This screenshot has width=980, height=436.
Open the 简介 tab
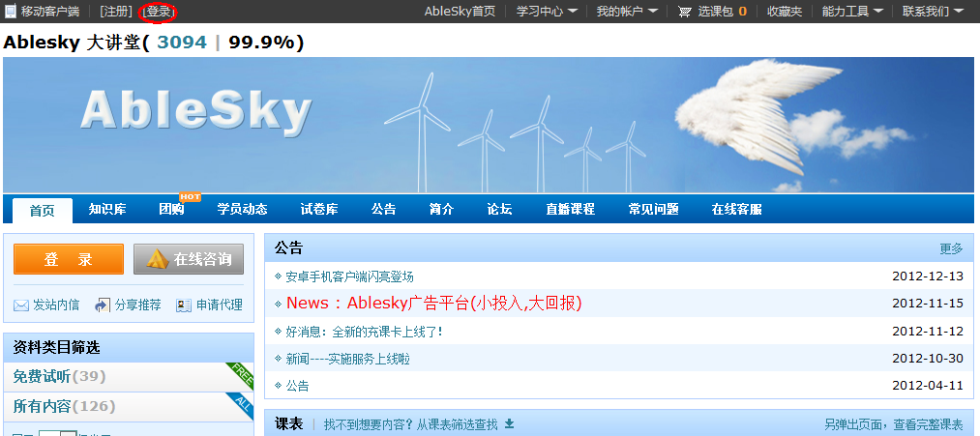[442, 209]
